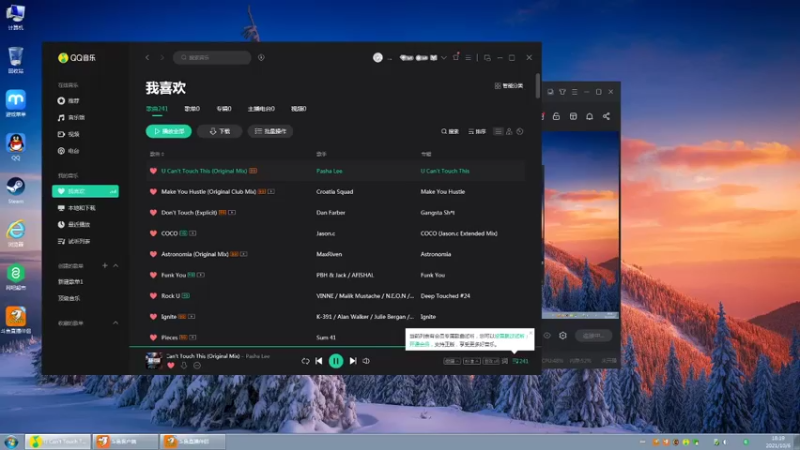Toggle the now-playing heart in player bar

tap(171, 365)
